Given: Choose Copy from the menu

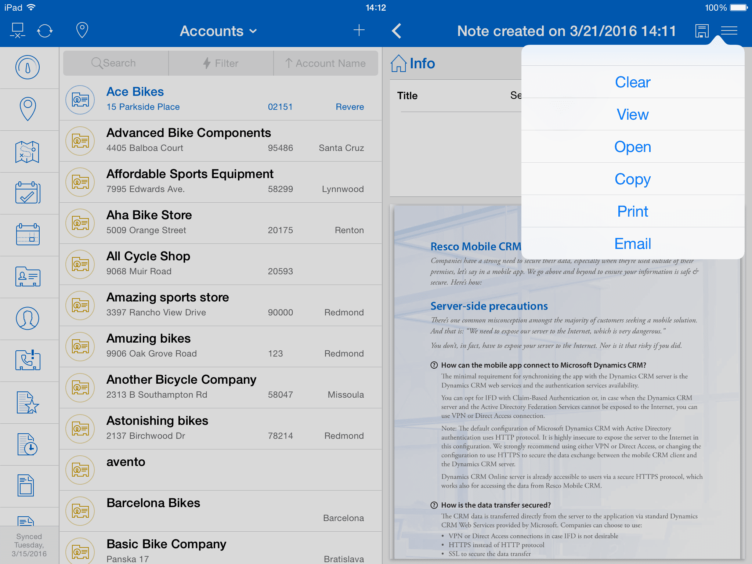Looking at the screenshot, I should (633, 179).
